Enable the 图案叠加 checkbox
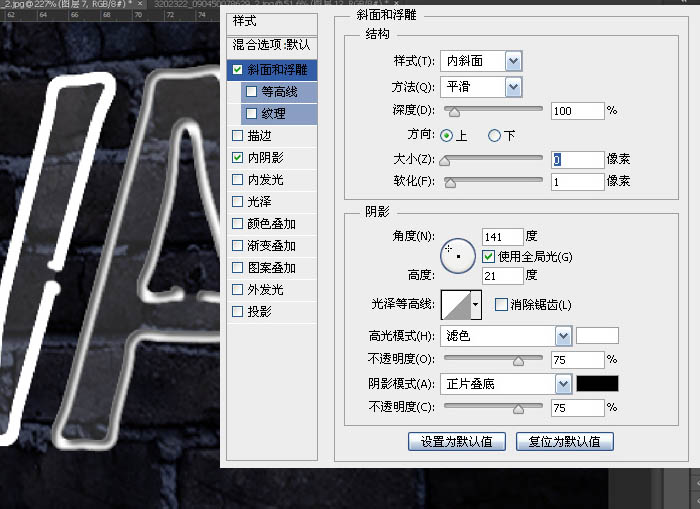This screenshot has height=509, width=700. [238, 267]
